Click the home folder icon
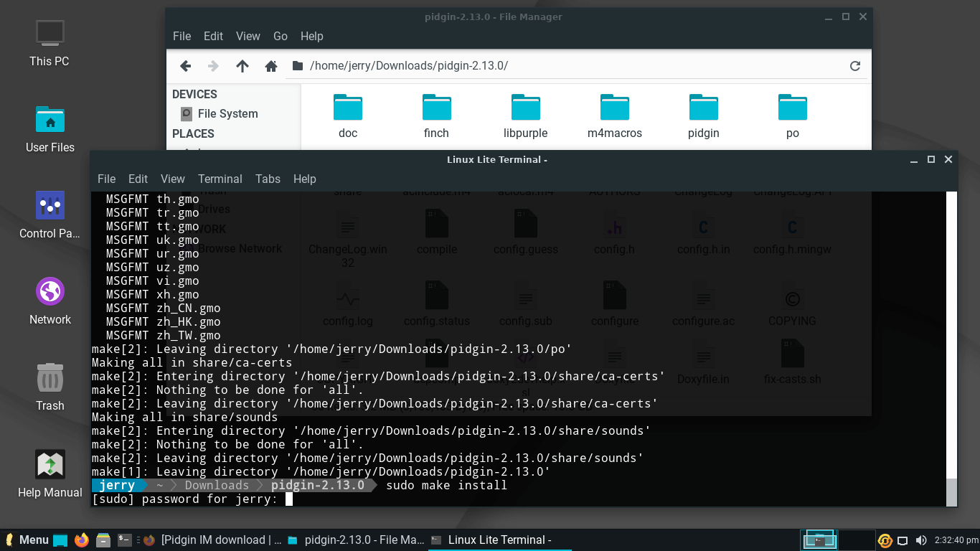Screen dimensions: 980x551 (271, 66)
